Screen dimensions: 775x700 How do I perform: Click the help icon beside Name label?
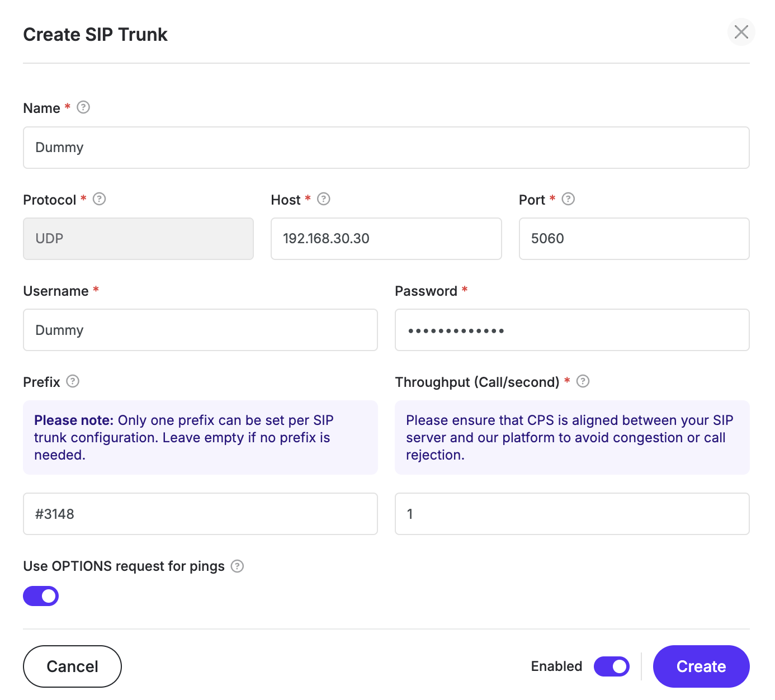pos(83,107)
